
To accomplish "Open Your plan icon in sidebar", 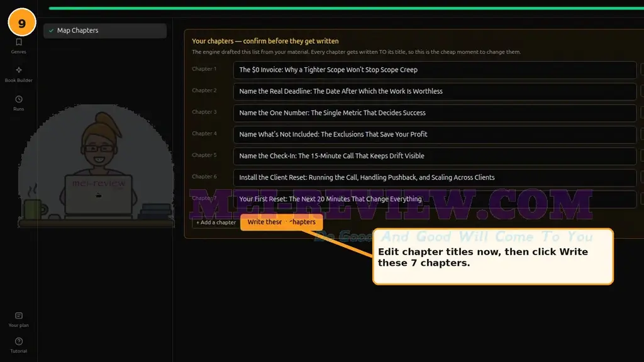I will pos(19,315).
